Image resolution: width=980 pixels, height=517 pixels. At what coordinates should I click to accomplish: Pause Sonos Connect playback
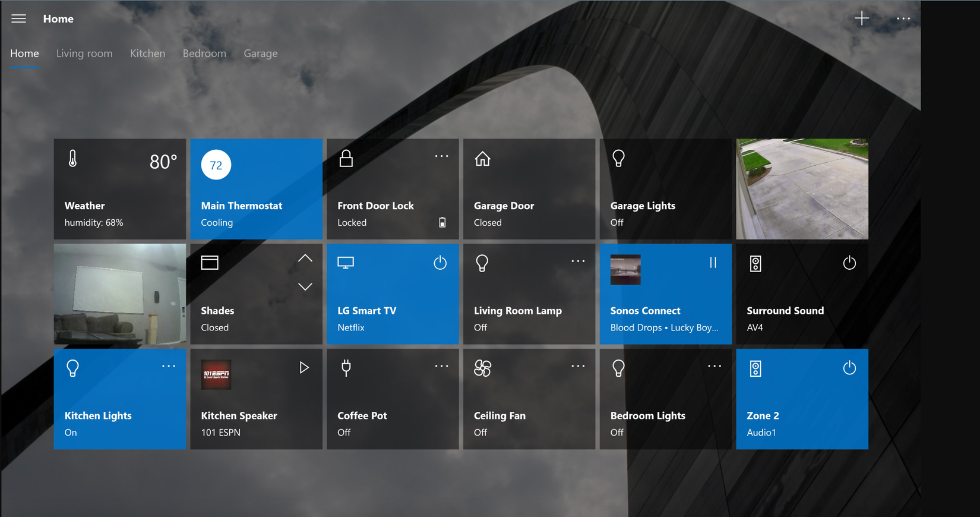click(x=713, y=263)
